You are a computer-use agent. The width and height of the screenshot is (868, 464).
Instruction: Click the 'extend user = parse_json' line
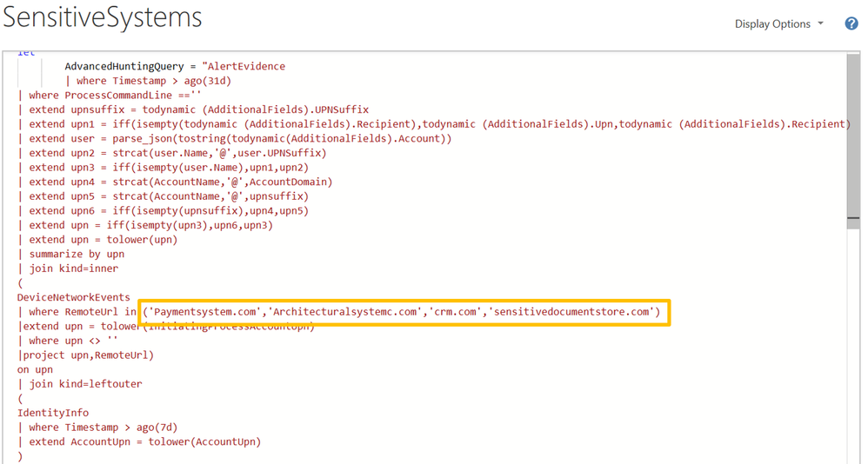(x=235, y=138)
